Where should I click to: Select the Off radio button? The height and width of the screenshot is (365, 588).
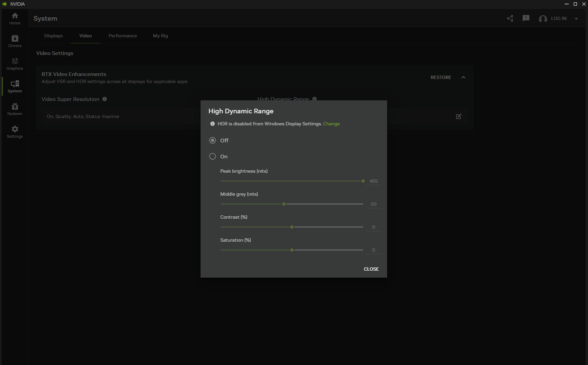click(x=213, y=140)
